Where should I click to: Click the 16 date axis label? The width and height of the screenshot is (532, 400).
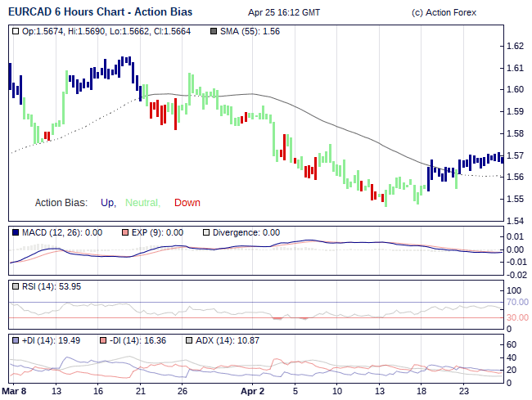tap(98, 391)
